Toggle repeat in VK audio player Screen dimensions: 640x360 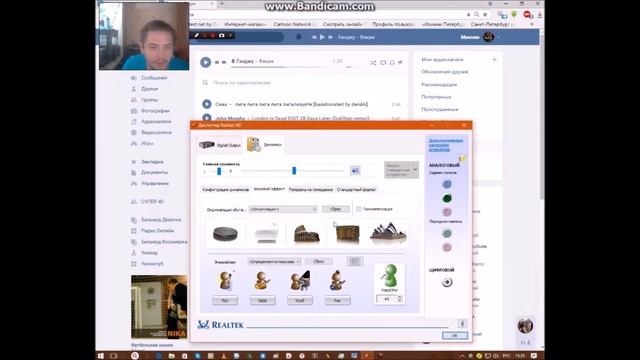click(x=383, y=62)
